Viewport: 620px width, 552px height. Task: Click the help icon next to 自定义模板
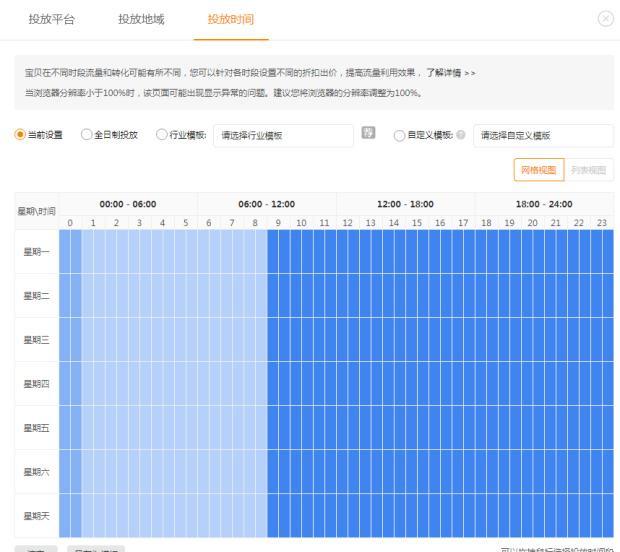tap(460, 135)
